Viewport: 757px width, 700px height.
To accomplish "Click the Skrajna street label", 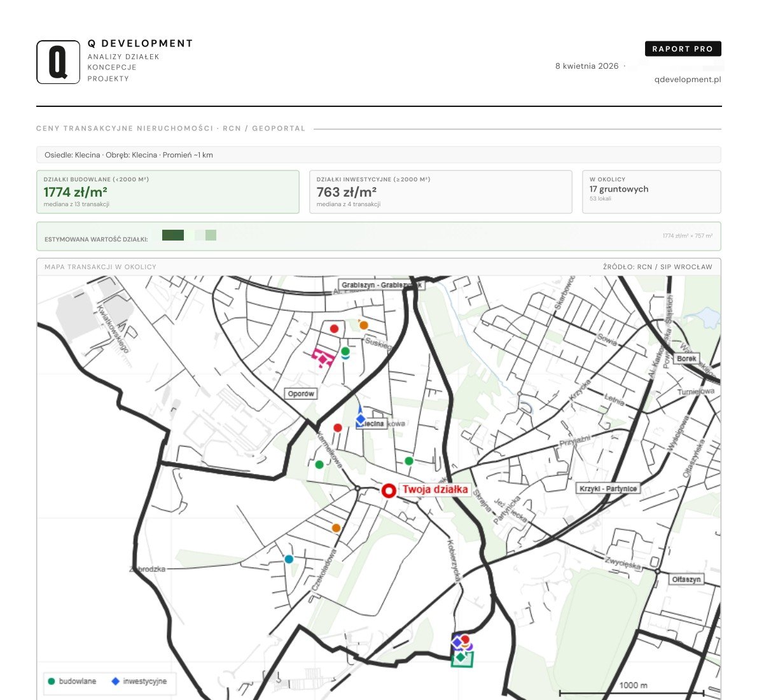I will tap(481, 501).
